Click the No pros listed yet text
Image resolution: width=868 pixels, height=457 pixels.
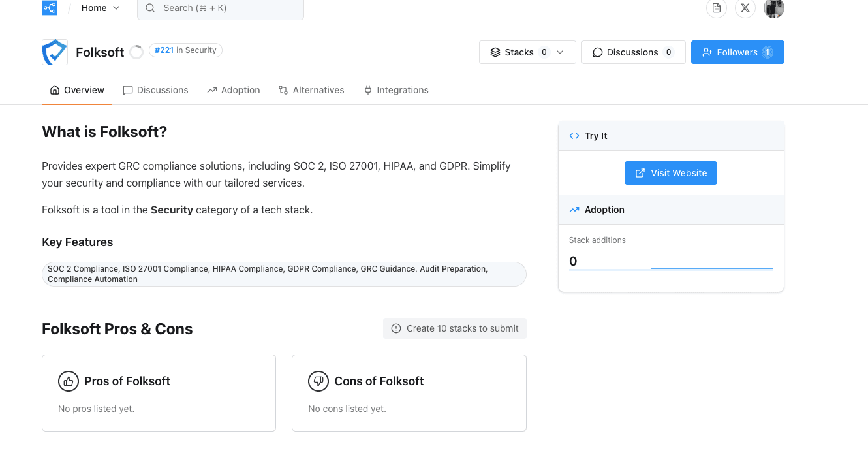(x=96, y=409)
